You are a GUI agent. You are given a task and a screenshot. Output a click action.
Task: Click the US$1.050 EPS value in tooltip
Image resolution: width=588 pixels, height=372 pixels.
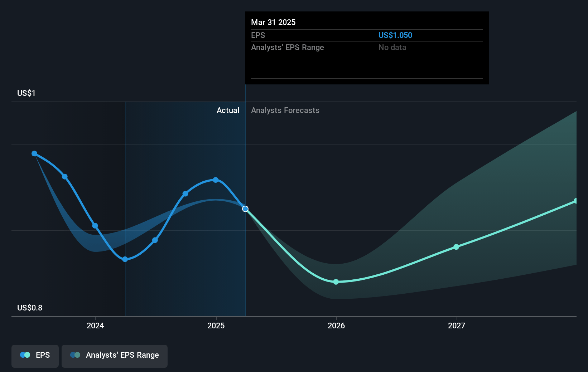pyautogui.click(x=395, y=35)
